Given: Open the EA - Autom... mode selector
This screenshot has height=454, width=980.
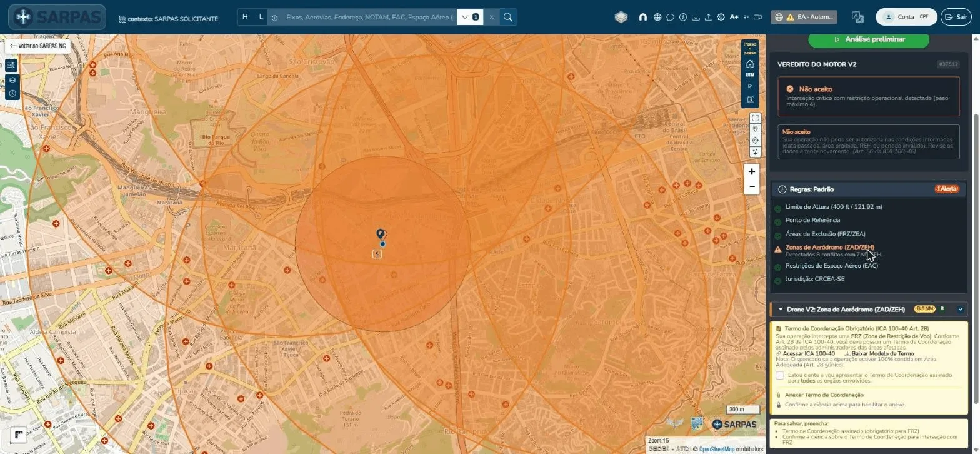Looking at the screenshot, I should click(804, 18).
